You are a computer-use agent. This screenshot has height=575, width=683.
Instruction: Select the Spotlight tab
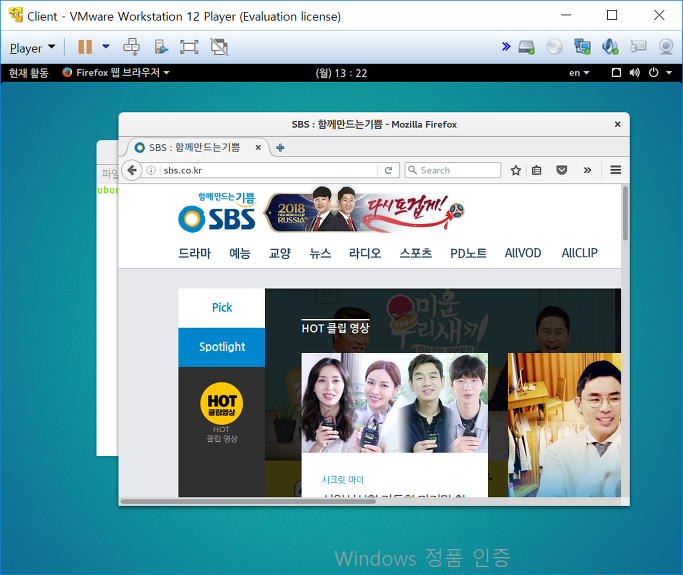point(222,347)
